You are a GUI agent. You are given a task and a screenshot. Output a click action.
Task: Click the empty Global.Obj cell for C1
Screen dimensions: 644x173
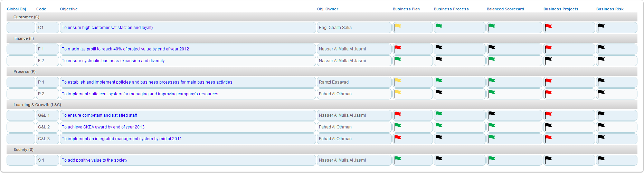21,28
